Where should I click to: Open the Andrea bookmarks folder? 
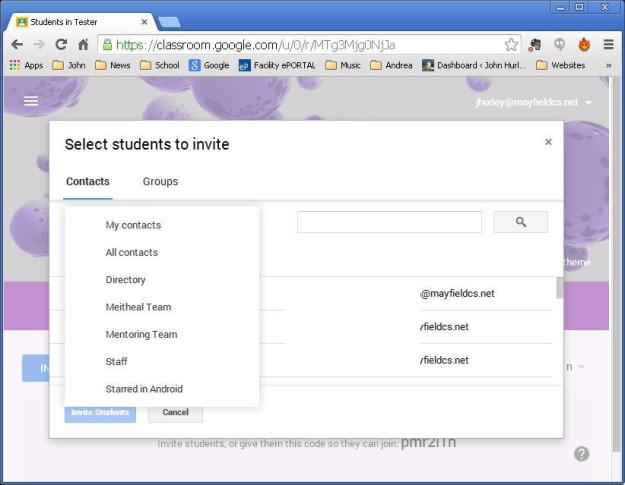coord(391,65)
